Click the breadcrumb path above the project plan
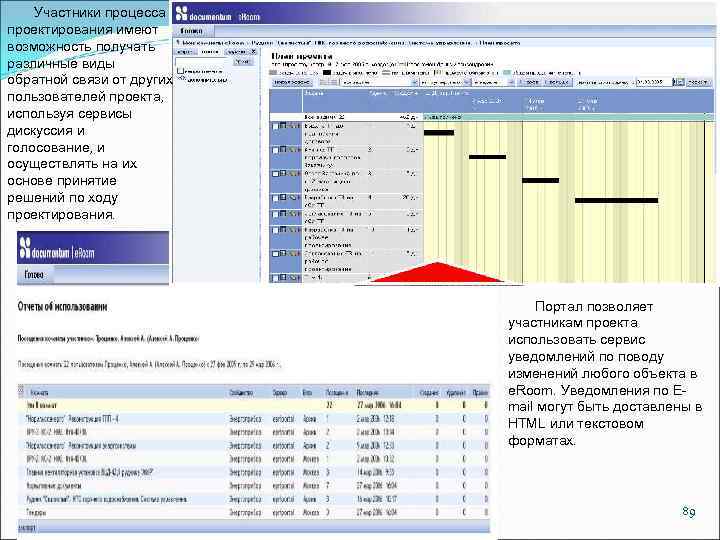This screenshot has width=720, height=540. (x=350, y=43)
